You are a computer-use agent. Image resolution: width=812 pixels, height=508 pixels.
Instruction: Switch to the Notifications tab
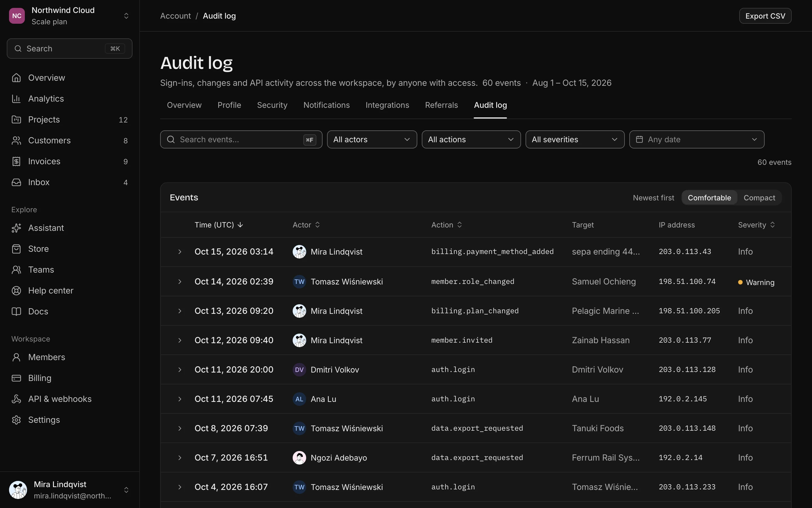pos(326,105)
